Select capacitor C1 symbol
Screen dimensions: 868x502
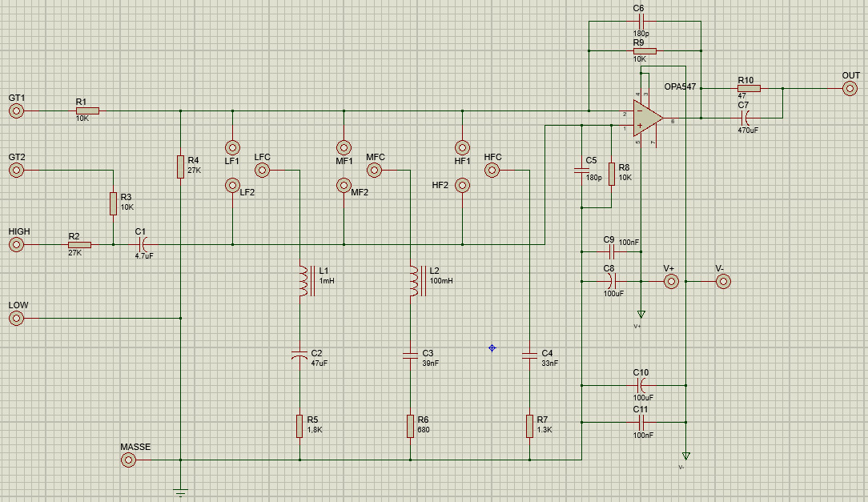tap(144, 245)
